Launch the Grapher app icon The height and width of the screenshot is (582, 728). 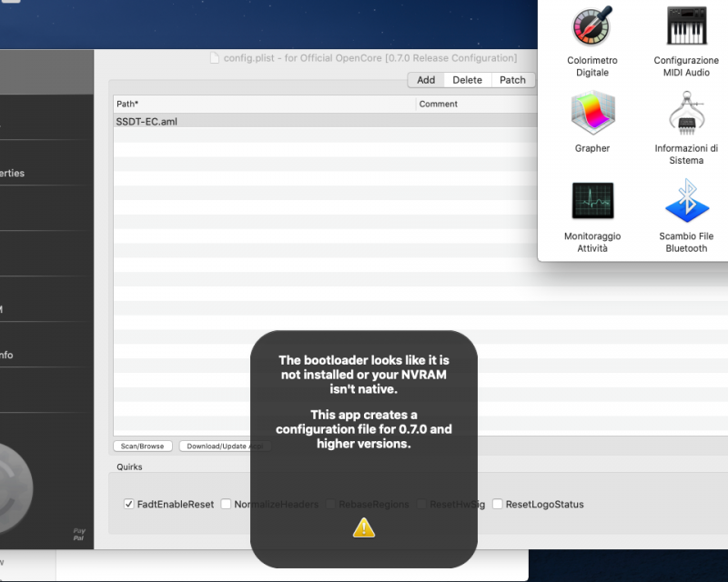coord(592,114)
